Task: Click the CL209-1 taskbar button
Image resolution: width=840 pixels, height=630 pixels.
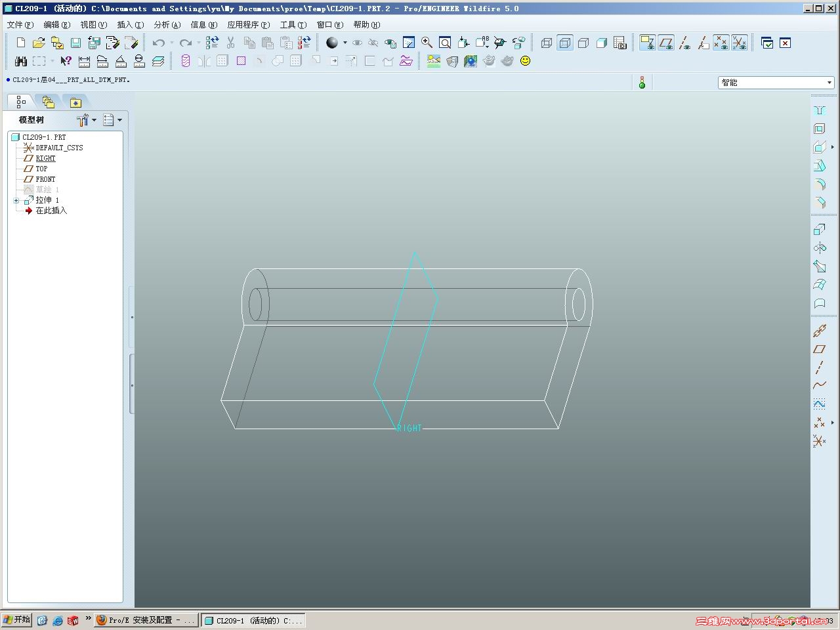Action: (253, 620)
